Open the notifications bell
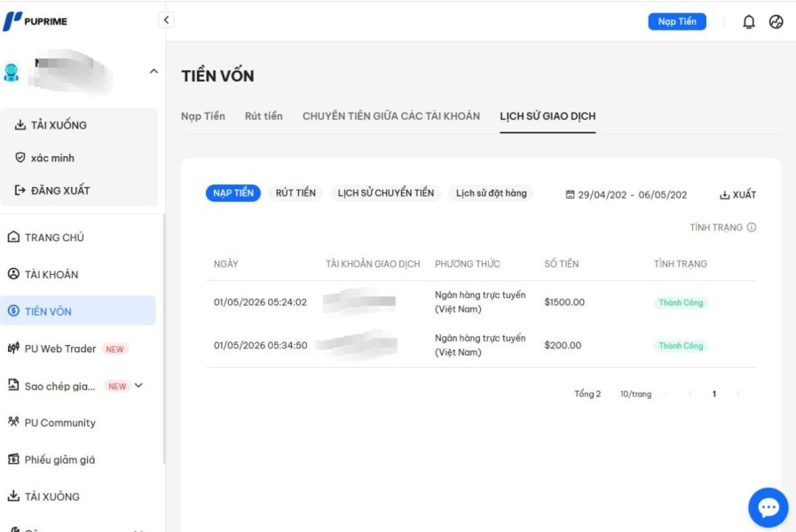 749,22
